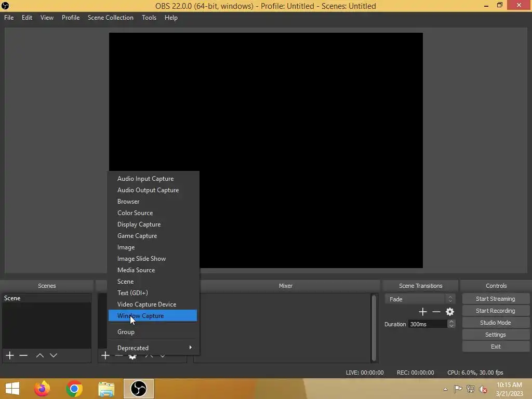
Task: Open the Profile menu
Action: tap(71, 18)
